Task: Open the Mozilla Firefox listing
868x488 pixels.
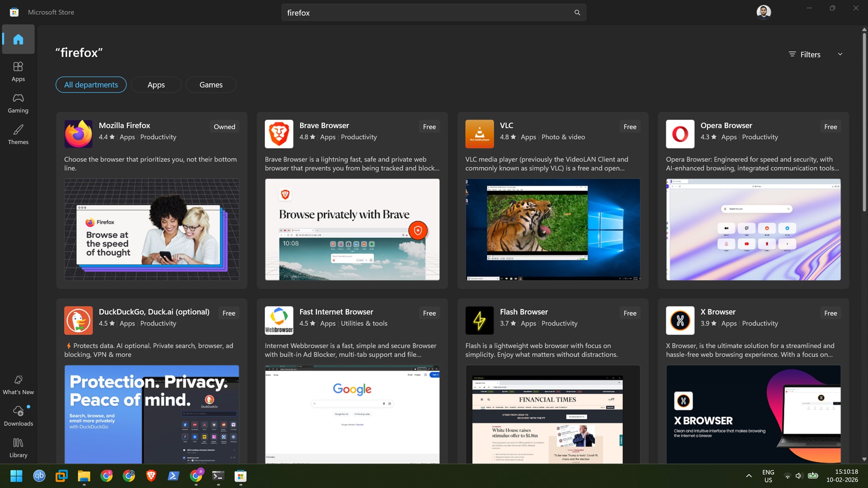Action: (124, 125)
